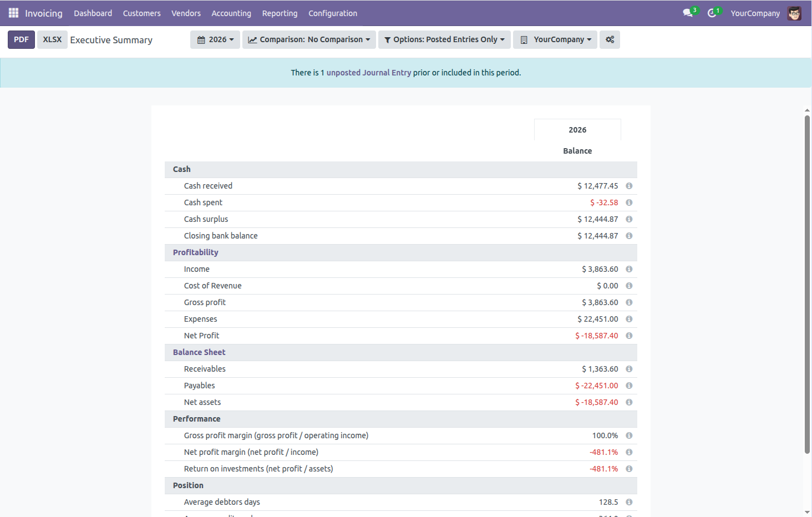Click the report settings gears icon

click(x=610, y=39)
